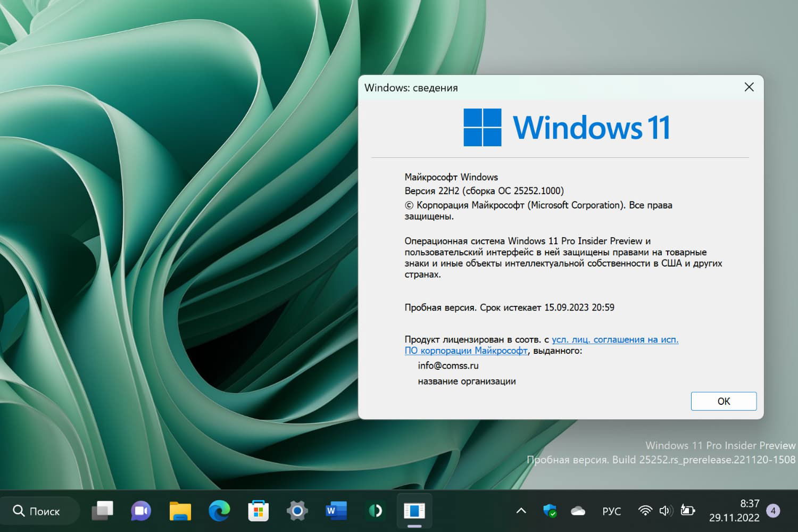Launch the Chat camera icon on the taskbar

tap(141, 511)
